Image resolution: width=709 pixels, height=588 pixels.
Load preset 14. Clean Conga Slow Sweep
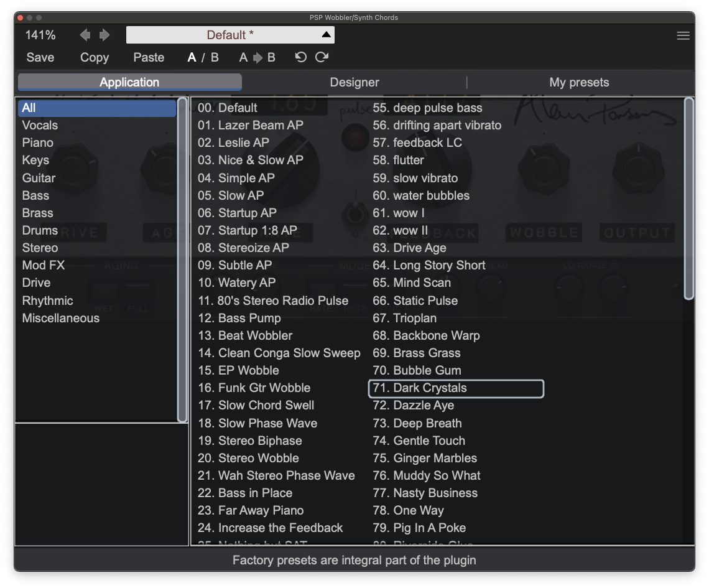coord(279,353)
